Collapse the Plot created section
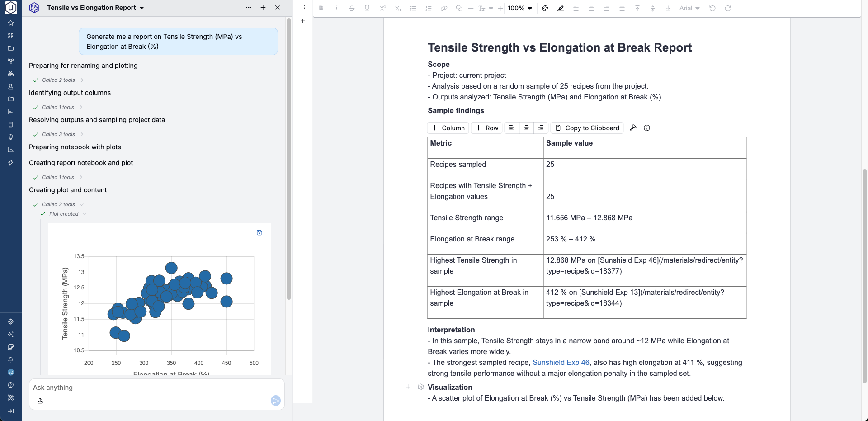The width and height of the screenshot is (868, 421). [64, 214]
